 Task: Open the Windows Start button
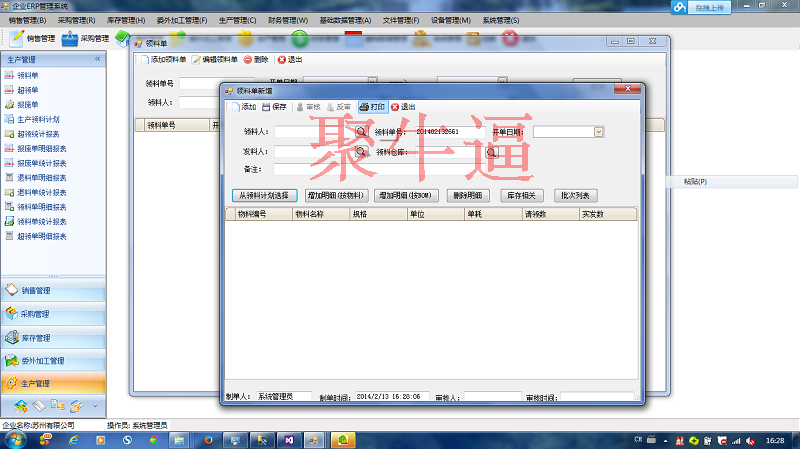14,440
